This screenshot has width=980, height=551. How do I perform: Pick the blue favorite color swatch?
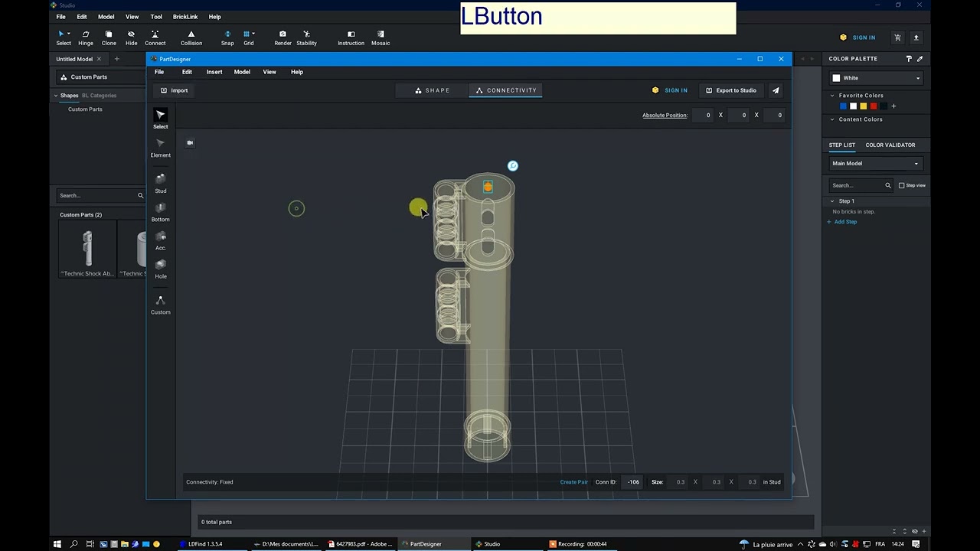tap(843, 106)
